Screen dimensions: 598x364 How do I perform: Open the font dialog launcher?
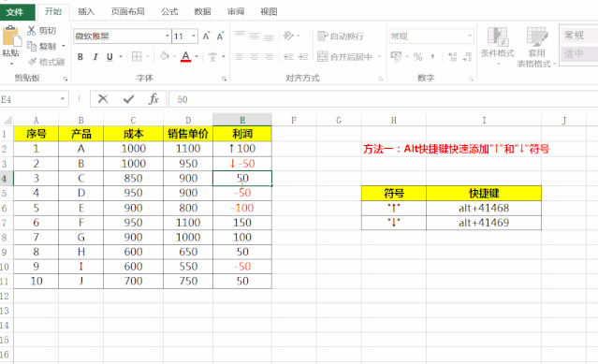coord(224,79)
